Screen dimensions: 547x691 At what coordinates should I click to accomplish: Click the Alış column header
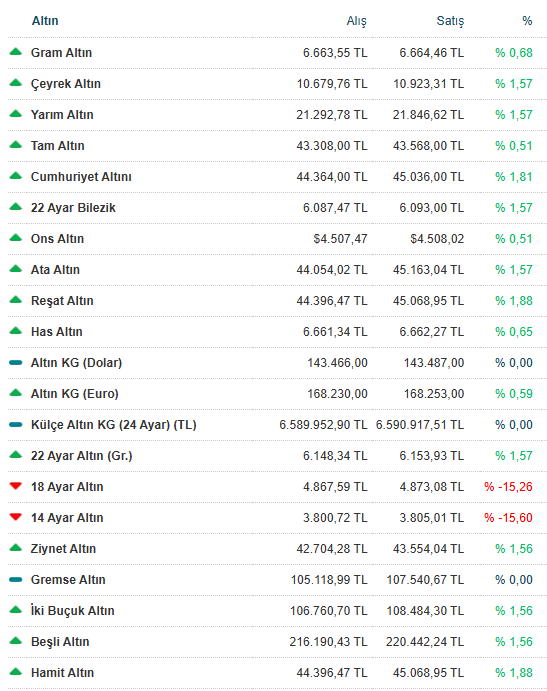pyautogui.click(x=357, y=21)
